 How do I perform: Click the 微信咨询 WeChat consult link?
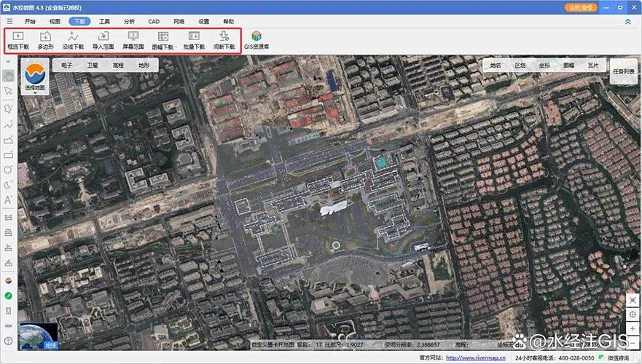[x=614, y=358]
